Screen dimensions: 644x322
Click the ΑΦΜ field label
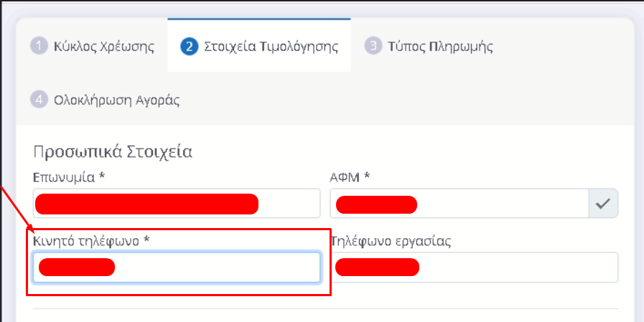[x=347, y=176]
